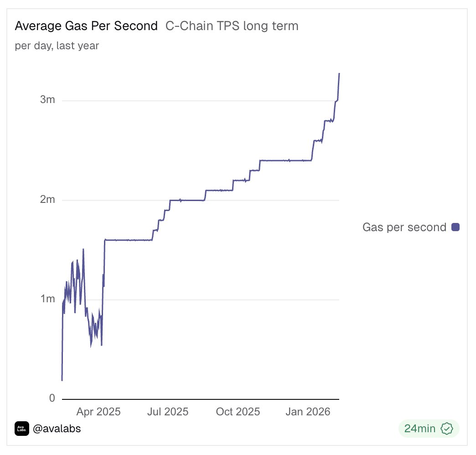Toggle the Gas per second legend label

click(x=404, y=227)
